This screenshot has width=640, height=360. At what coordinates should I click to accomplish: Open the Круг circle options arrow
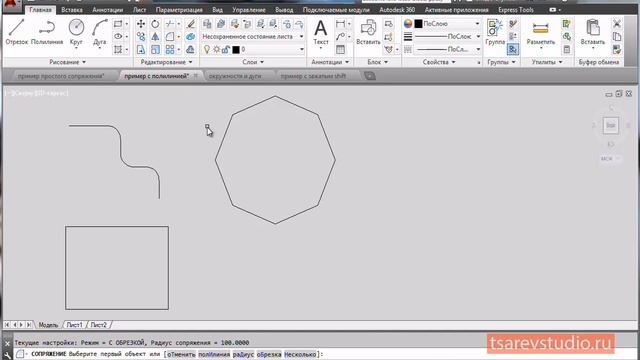(x=76, y=48)
